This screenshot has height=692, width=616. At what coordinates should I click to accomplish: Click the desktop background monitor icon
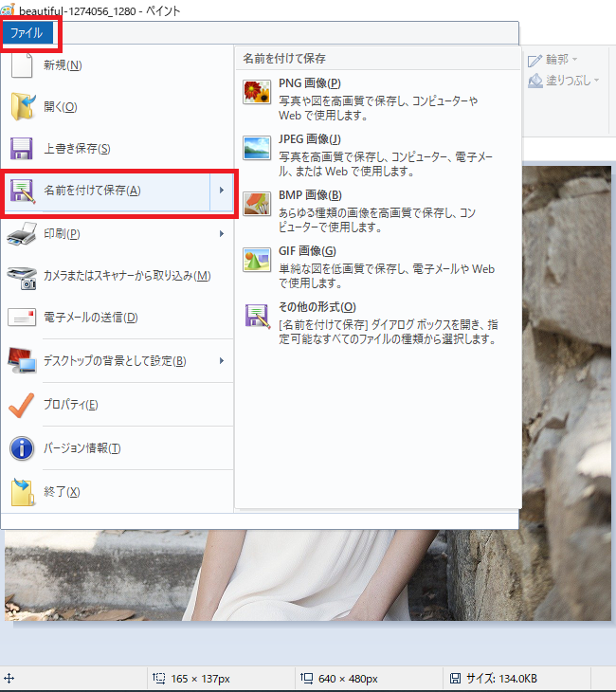click(x=22, y=360)
